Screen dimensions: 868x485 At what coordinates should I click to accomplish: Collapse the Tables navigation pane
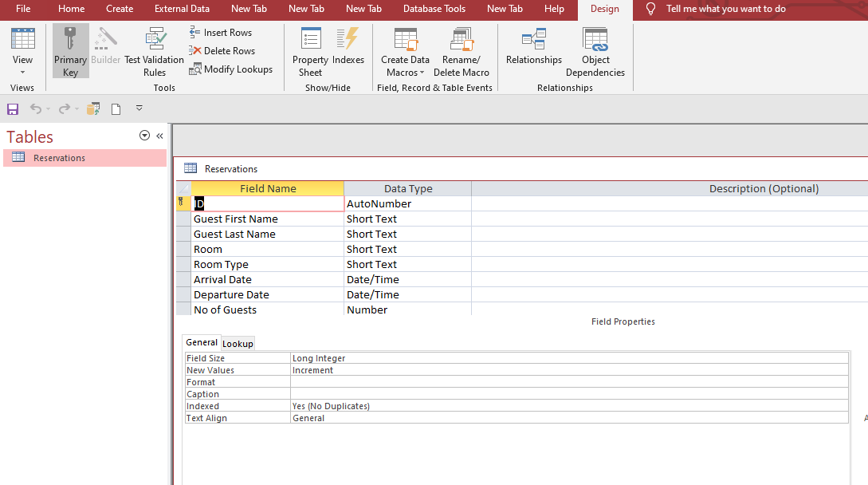pyautogui.click(x=159, y=136)
